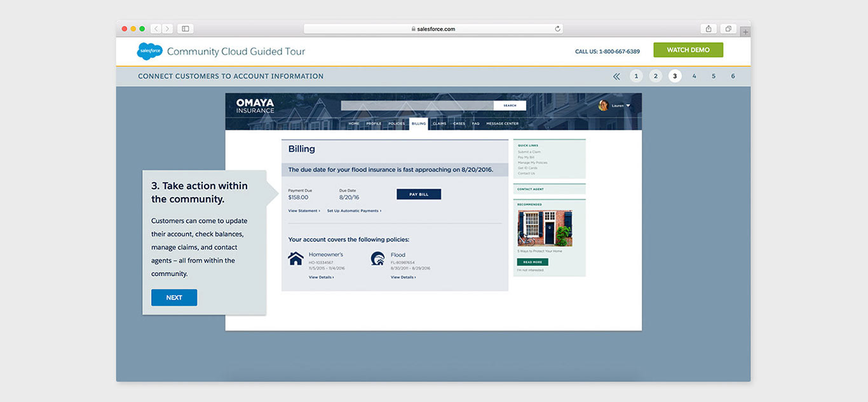Show all tabs overview icon
The width and height of the screenshot is (868, 402).
click(x=728, y=29)
